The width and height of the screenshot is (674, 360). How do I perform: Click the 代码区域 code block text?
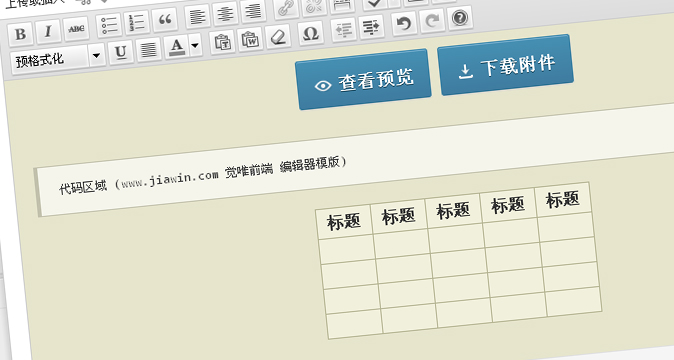[x=202, y=176]
